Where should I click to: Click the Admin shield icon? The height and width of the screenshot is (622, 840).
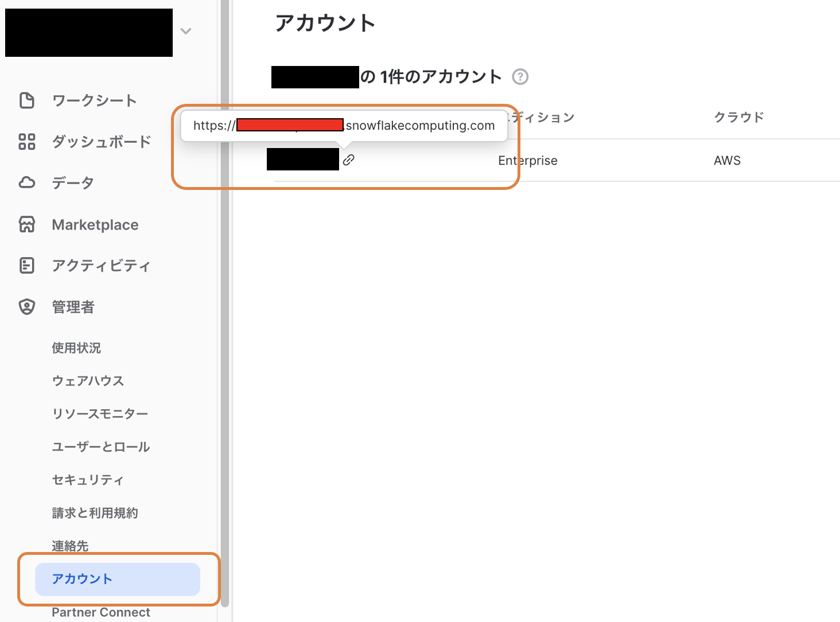27,307
